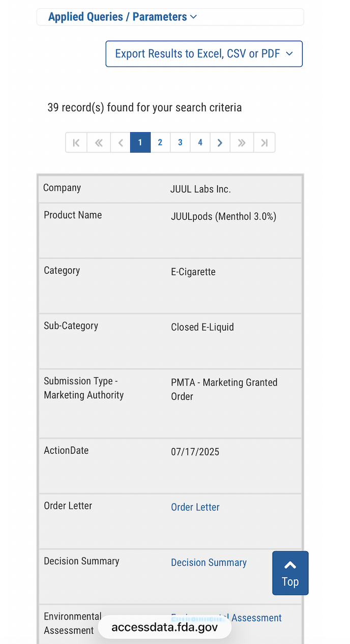
Task: Jump to the last page of results
Action: [x=264, y=142]
